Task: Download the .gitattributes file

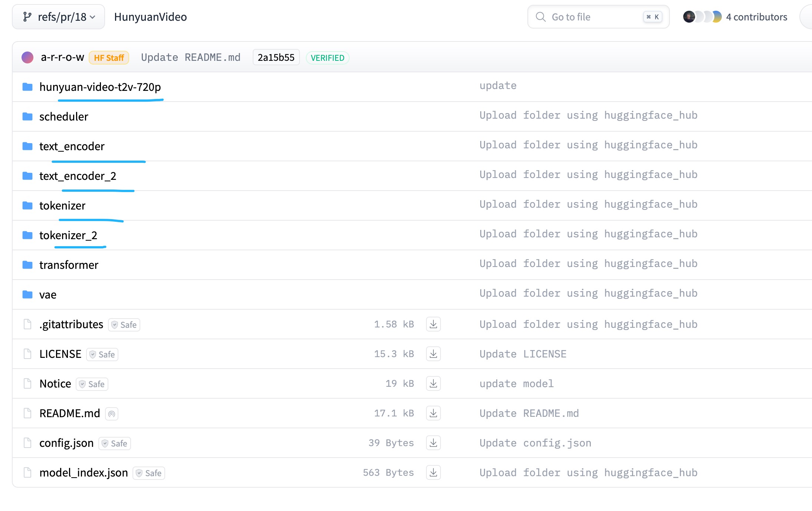Action: pos(433,324)
